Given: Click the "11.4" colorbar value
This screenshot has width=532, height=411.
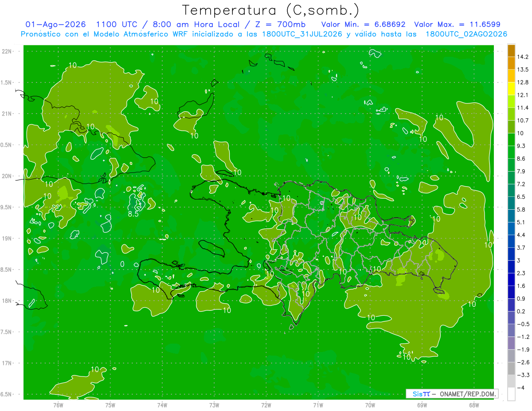Looking at the screenshot, I should pyautogui.click(x=523, y=108).
